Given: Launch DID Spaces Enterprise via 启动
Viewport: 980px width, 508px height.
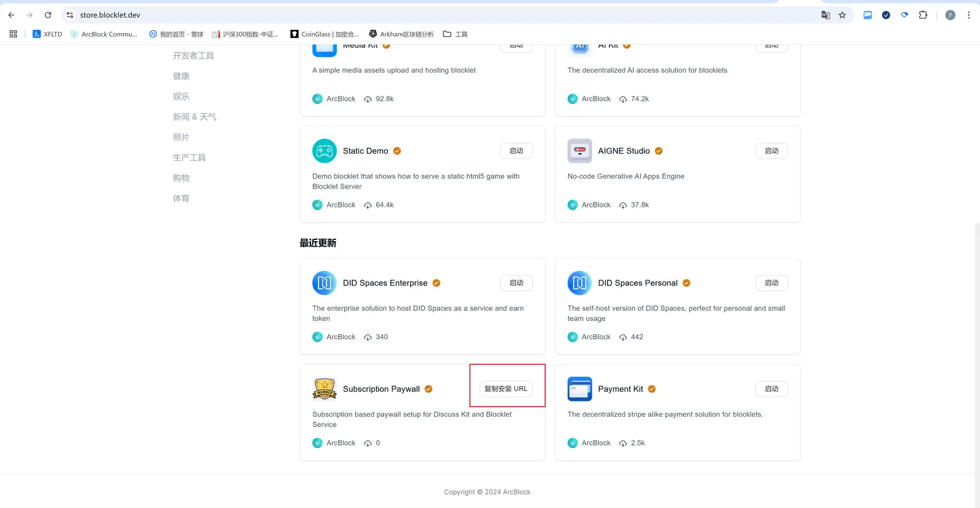Looking at the screenshot, I should point(516,283).
